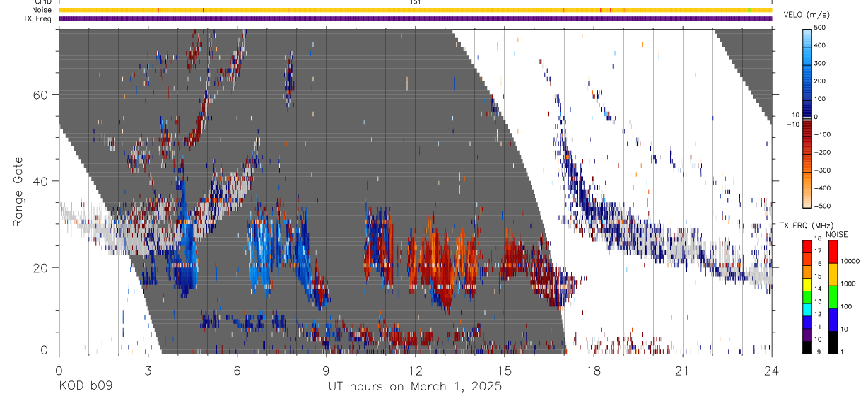Click the purple TX Freq strip above the plot
The width and height of the screenshot is (868, 401).
tap(415, 18)
